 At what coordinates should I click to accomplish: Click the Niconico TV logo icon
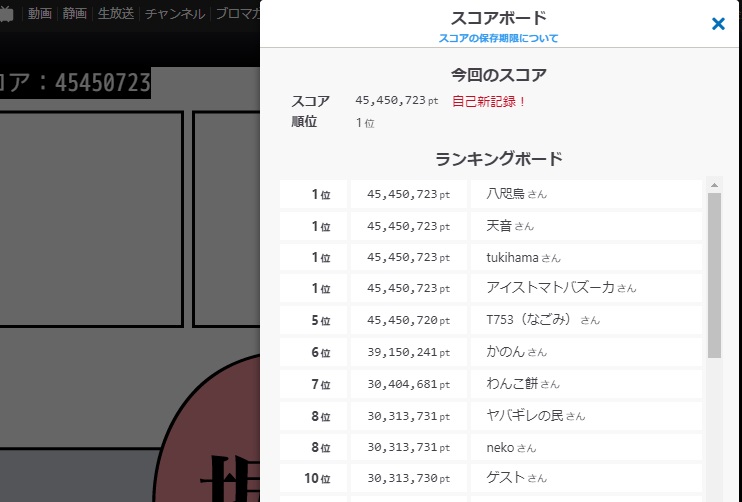[6, 13]
